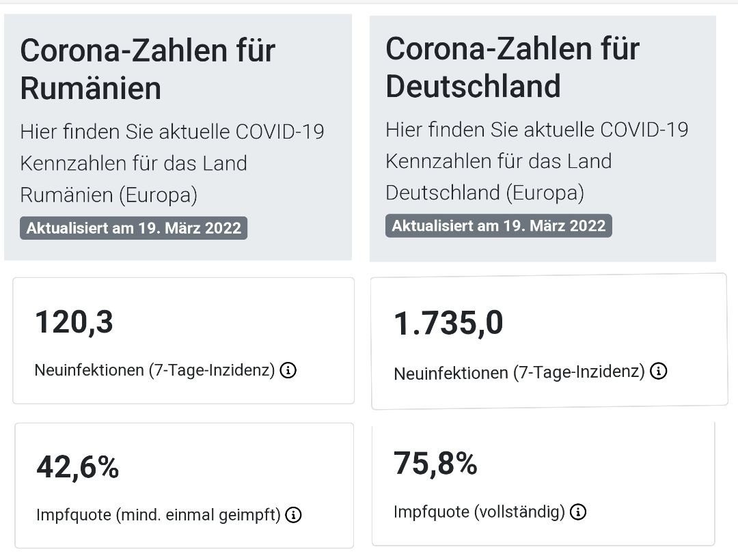
Task: Click Romania's 'Neuinfektionen (7-Tage-Inzidenz)' label
Action: pos(154,371)
